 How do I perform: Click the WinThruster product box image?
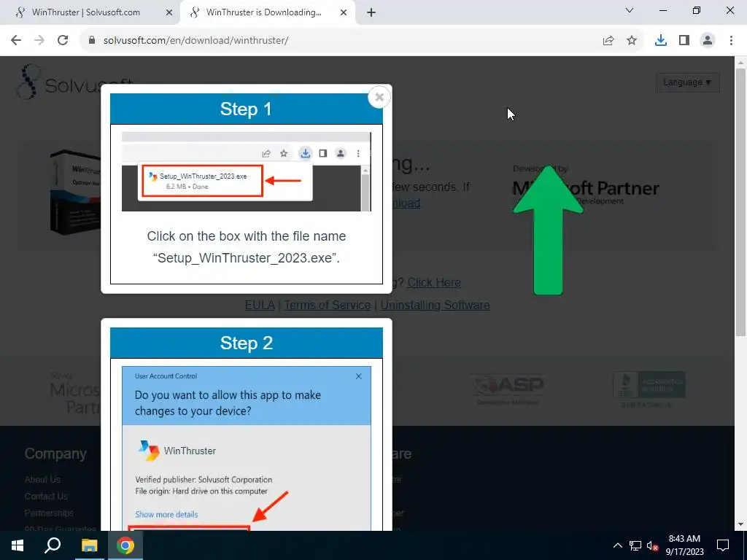coord(75,192)
